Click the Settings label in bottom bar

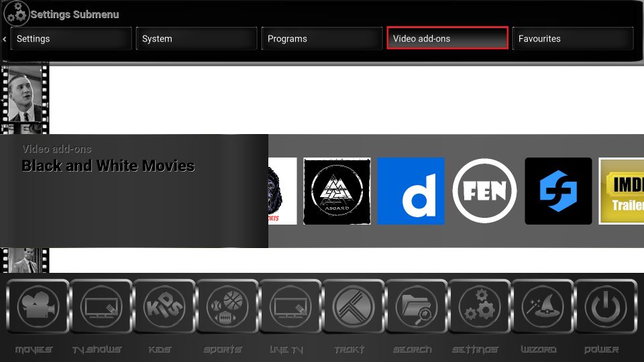475,349
